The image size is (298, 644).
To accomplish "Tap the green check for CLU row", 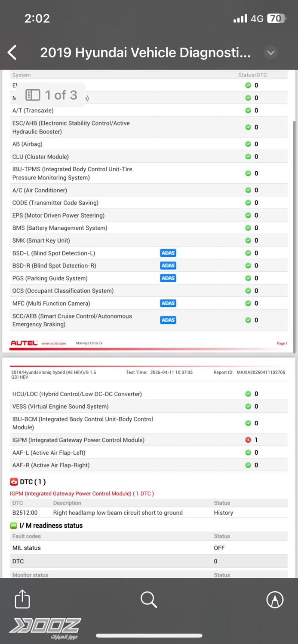I will coord(248,156).
